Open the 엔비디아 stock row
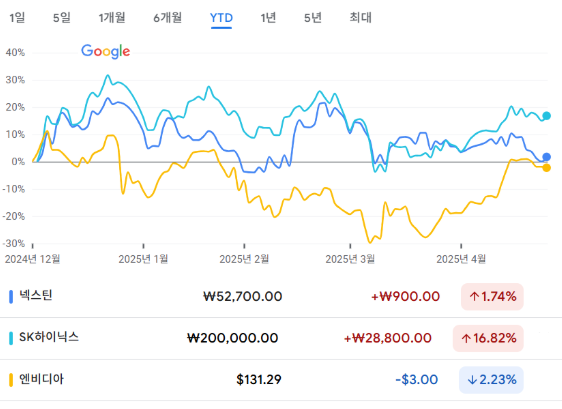Screen dimensions: 562x409 point(281,380)
